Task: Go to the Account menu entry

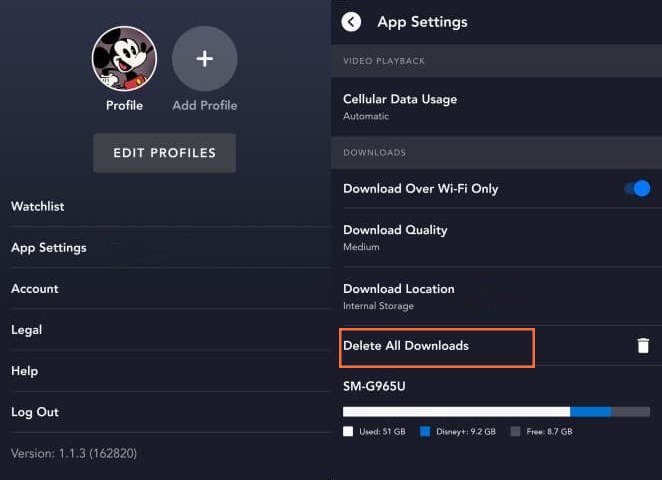Action: pyautogui.click(x=35, y=288)
